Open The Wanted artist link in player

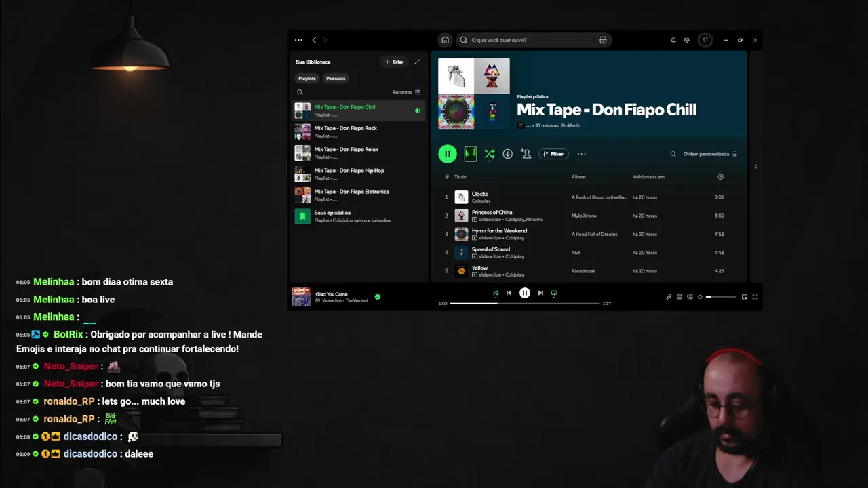point(357,300)
